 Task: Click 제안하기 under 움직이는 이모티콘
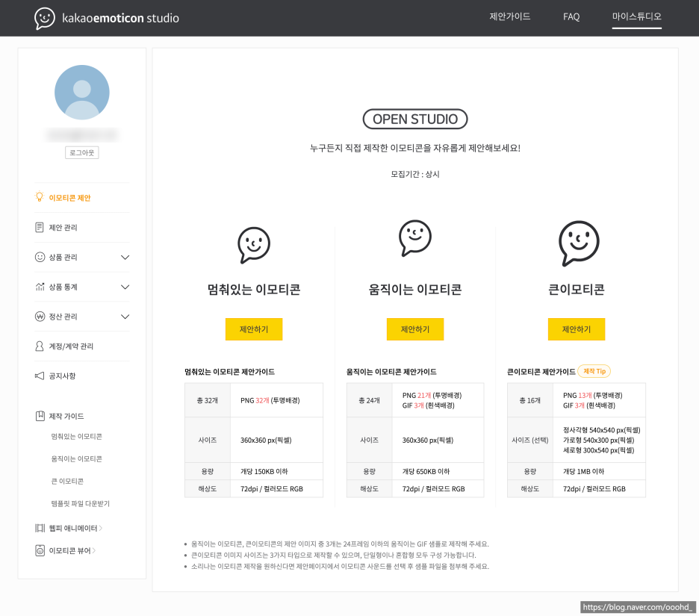[415, 329]
